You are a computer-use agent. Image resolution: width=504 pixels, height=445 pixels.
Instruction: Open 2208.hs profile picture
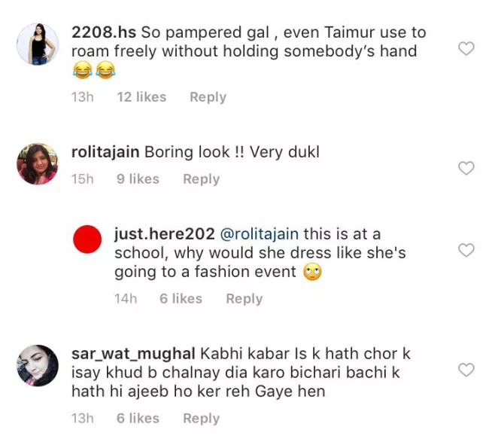38,42
